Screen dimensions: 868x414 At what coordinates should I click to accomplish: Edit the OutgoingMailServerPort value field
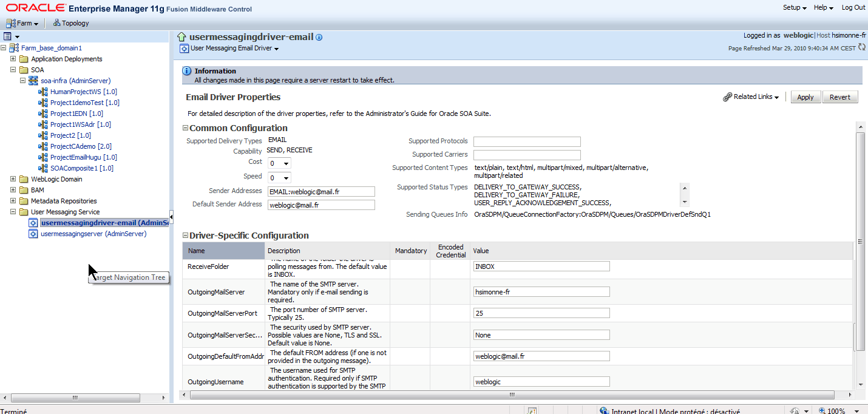(541, 313)
